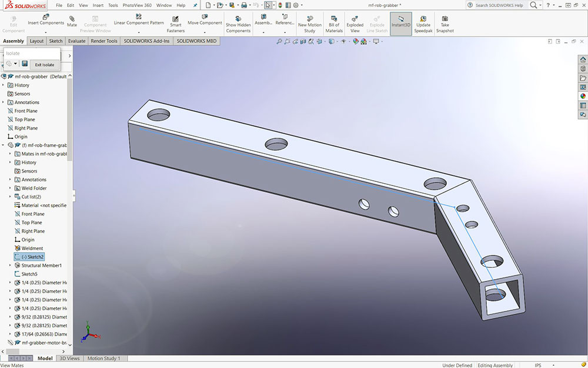Click the Show Hidden Components icon

click(238, 18)
